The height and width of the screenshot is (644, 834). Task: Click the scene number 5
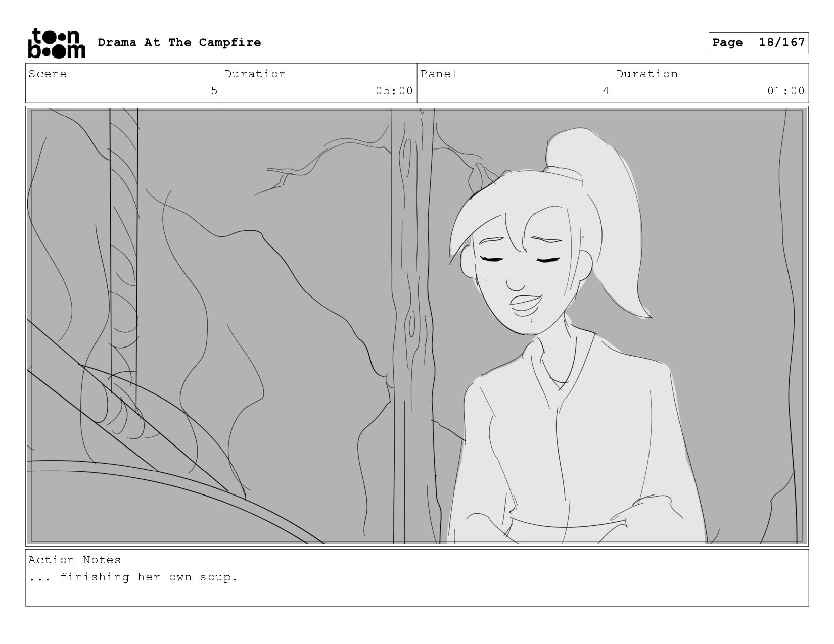coord(214,91)
